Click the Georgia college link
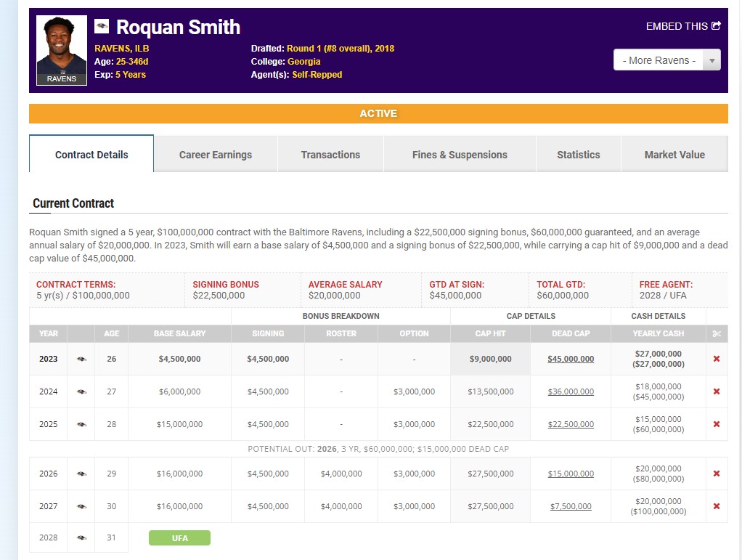 coord(303,62)
